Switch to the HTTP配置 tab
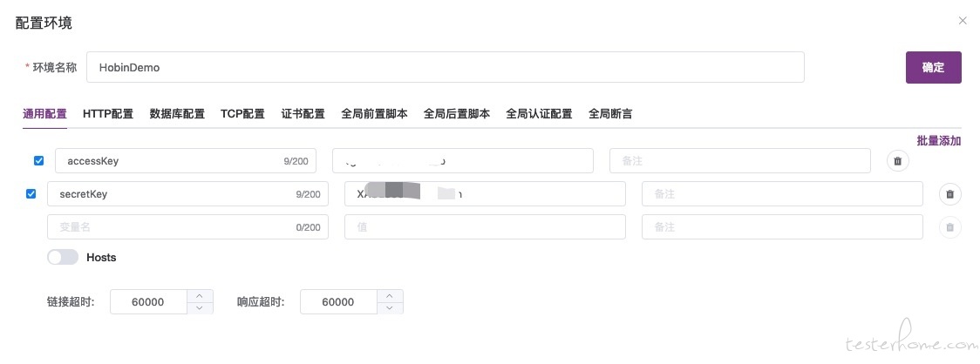980x364 pixels. (x=108, y=114)
